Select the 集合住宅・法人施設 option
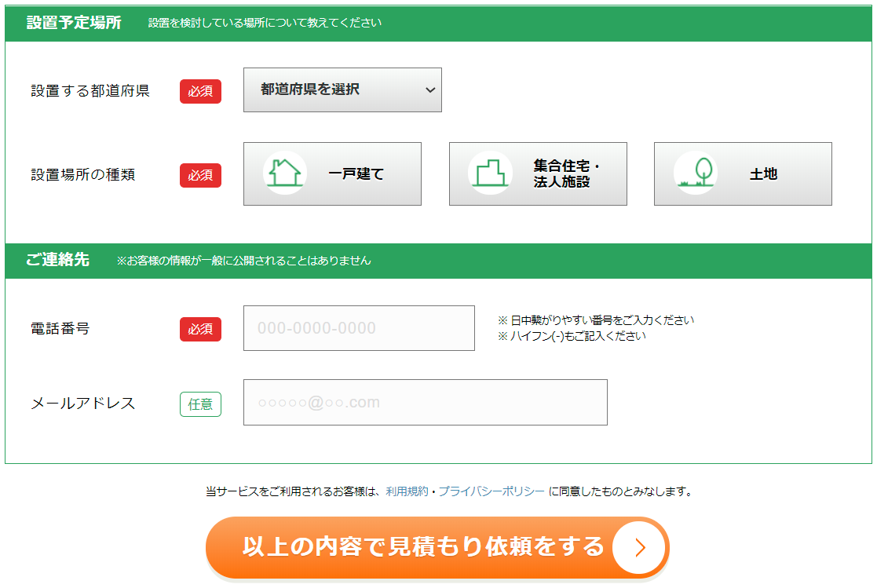Viewport: 877px width, 588px height. pos(538,173)
